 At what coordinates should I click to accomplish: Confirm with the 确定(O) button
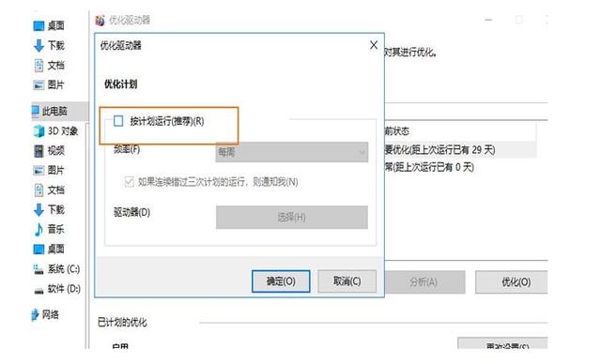pos(281,281)
